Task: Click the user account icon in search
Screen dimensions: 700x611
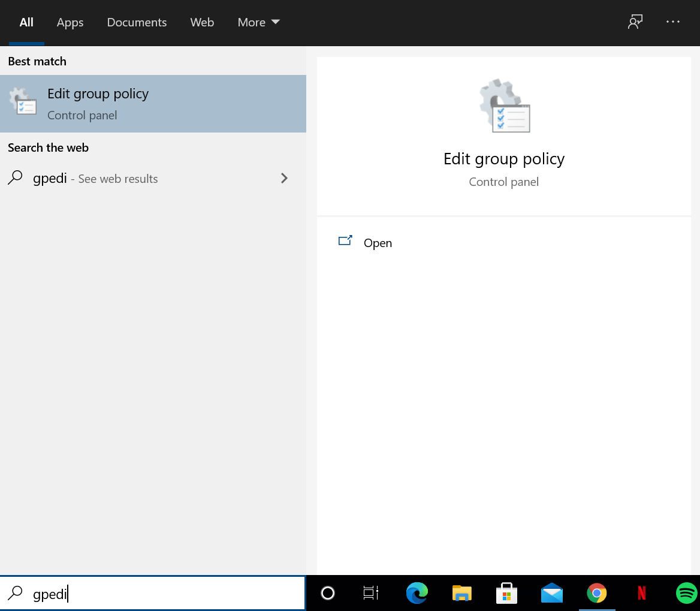Action: tap(635, 22)
